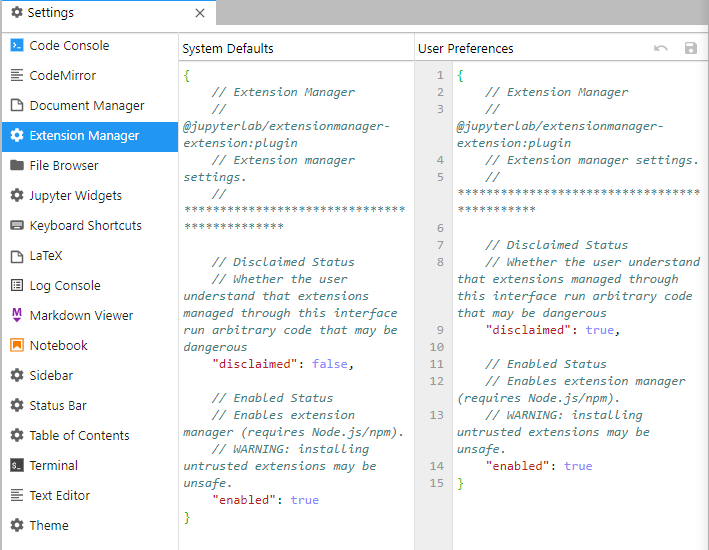Viewport: 709px width, 550px height.
Task: Open Theme settings
Action: [x=90, y=526]
